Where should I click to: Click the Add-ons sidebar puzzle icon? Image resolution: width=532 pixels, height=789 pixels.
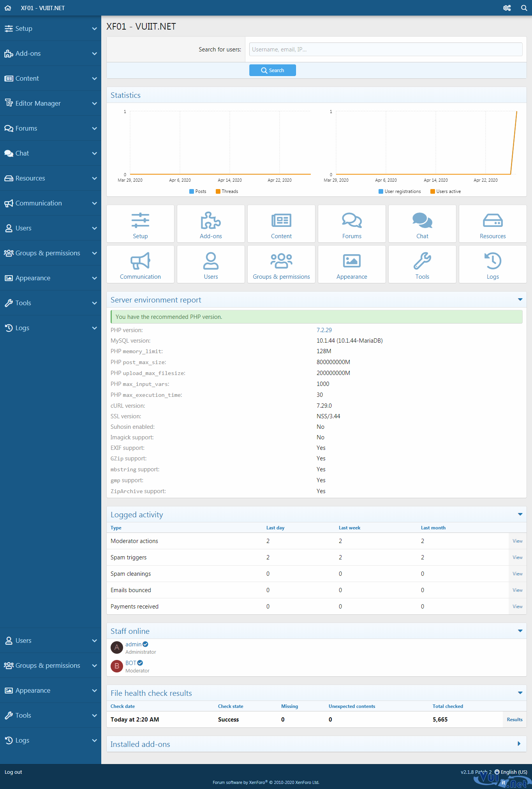coord(9,53)
